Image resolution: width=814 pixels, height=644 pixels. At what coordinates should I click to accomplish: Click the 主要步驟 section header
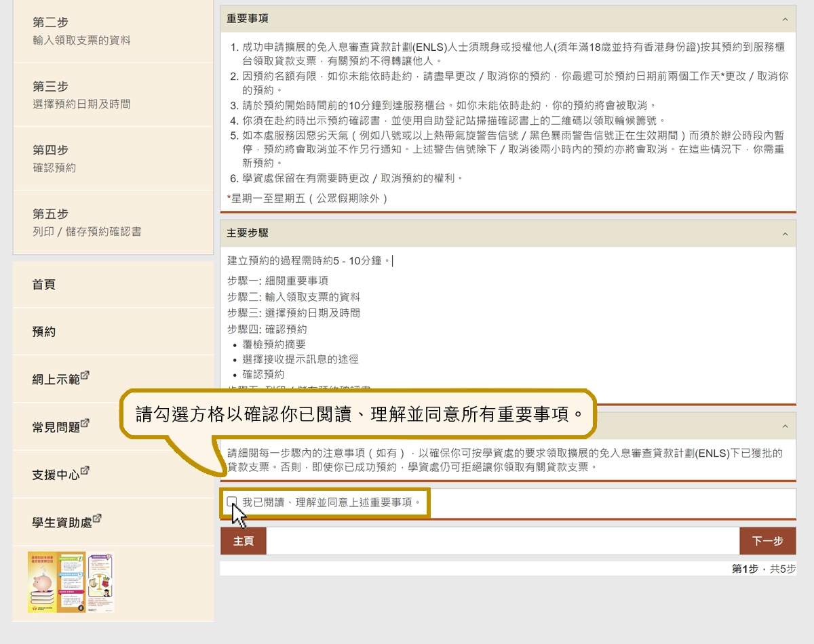pyautogui.click(x=248, y=233)
